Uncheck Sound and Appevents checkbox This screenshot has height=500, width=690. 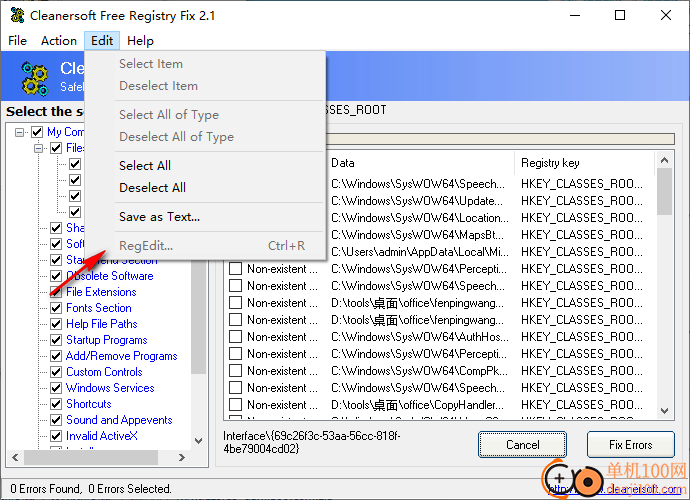(x=56, y=420)
